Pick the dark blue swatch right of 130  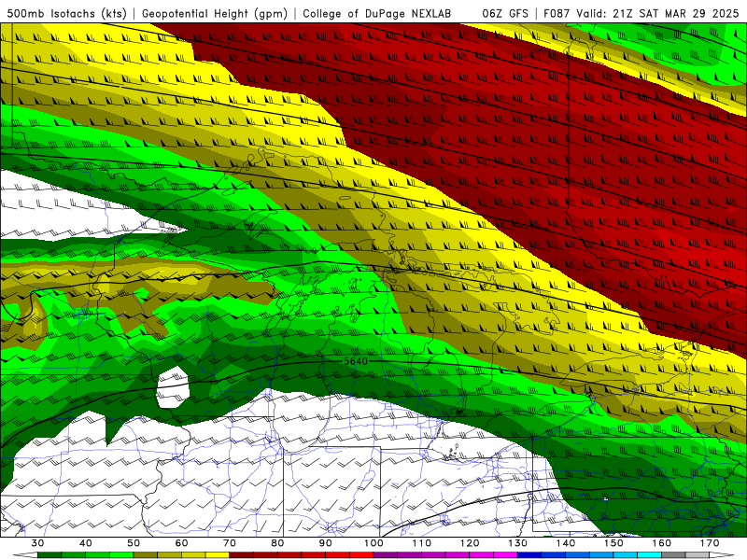click(529, 555)
